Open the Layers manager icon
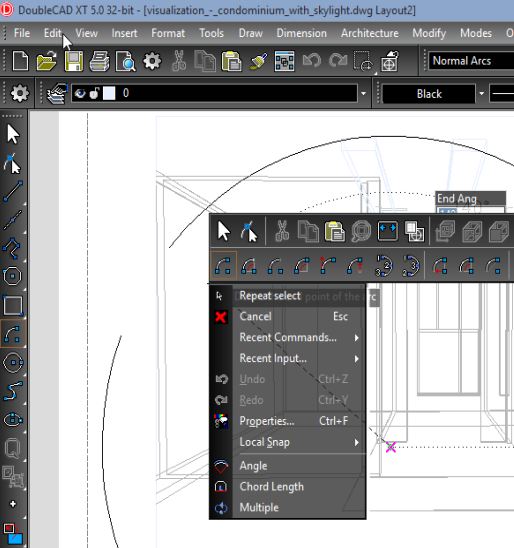 click(57, 93)
